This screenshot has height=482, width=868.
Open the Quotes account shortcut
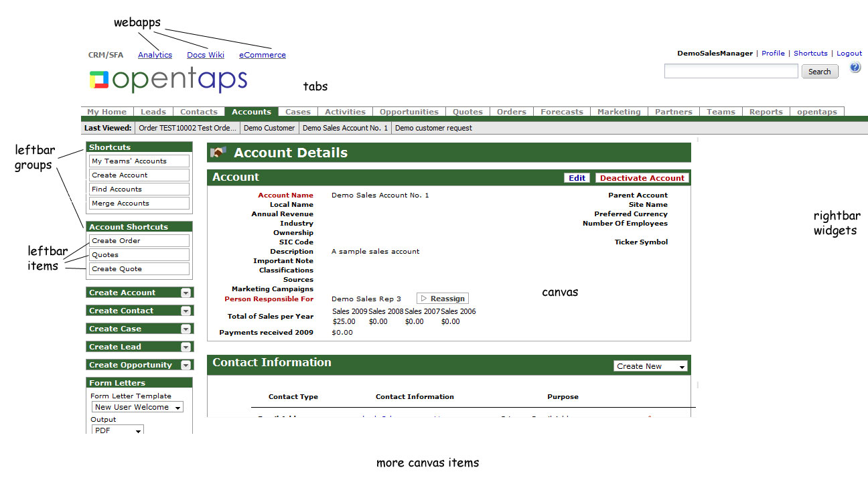click(x=139, y=255)
